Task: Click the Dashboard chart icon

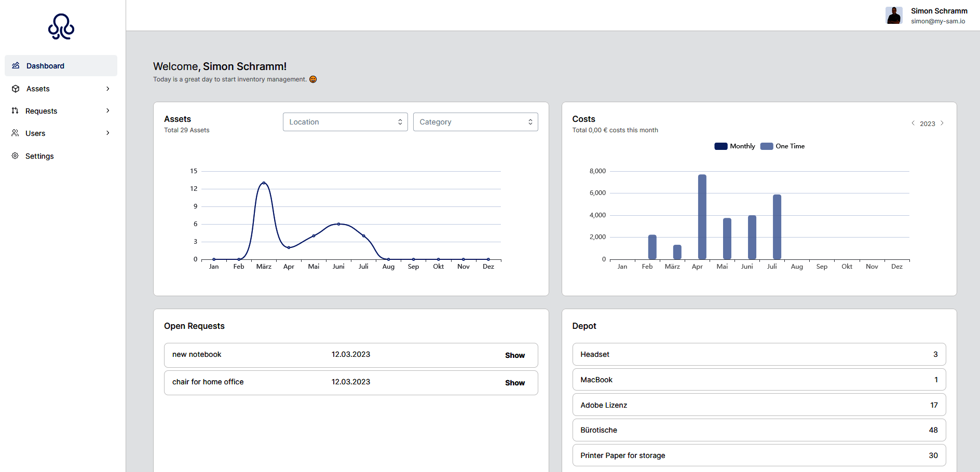Action: (16, 66)
